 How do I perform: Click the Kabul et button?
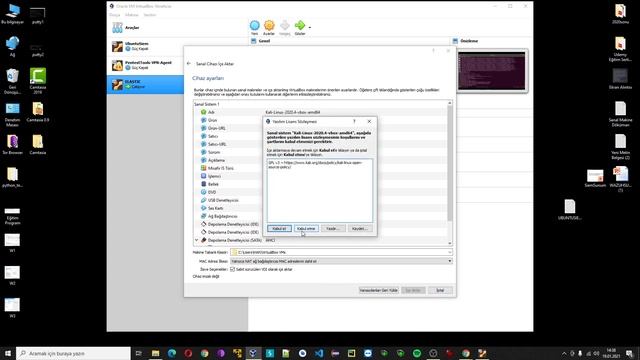pyautogui.click(x=279, y=229)
